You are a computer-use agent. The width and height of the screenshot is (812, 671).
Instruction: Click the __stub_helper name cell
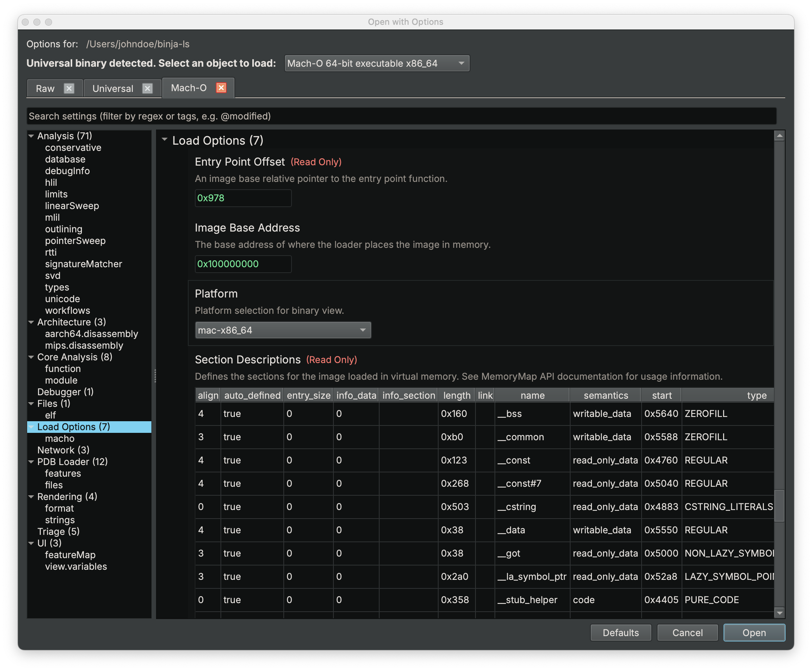533,600
